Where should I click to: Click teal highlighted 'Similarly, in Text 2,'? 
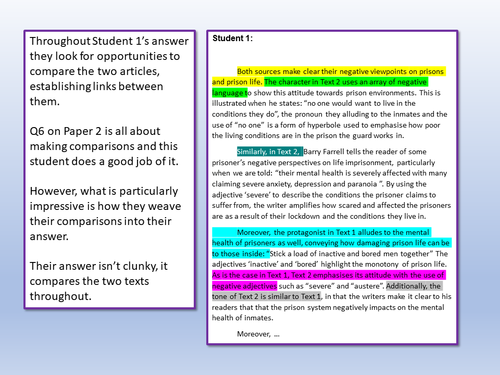coord(270,152)
